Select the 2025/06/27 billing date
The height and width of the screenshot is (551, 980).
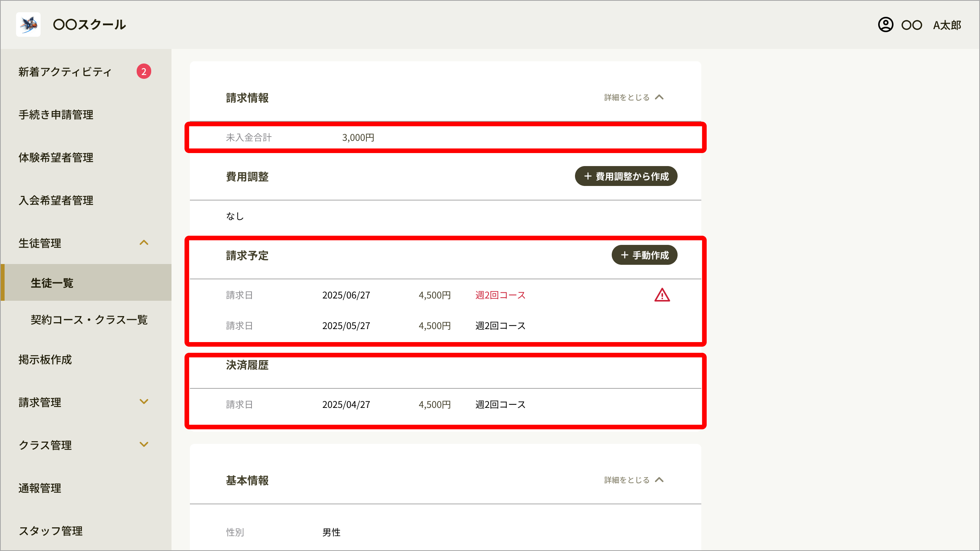point(346,295)
